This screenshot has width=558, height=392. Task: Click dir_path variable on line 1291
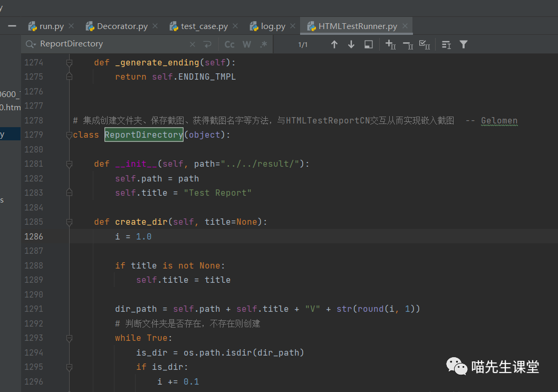point(136,309)
